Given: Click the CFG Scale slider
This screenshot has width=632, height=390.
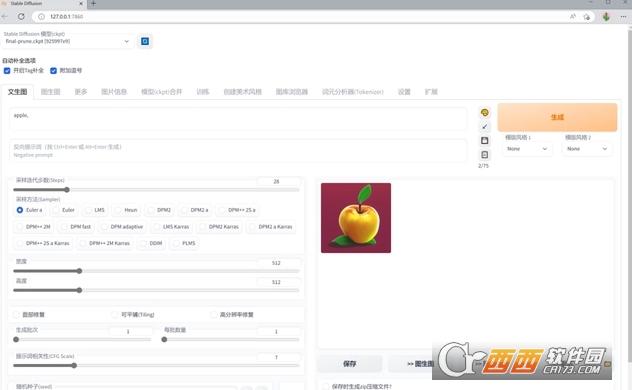Looking at the screenshot, I should pos(156,365).
